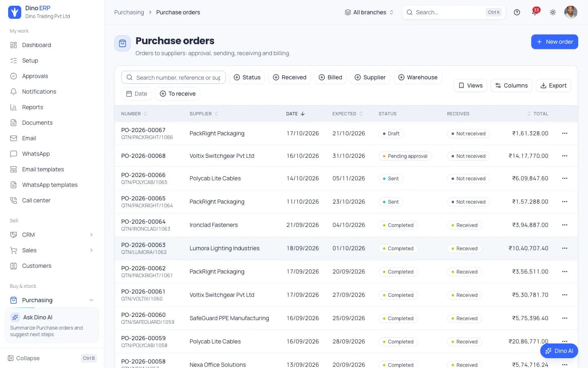This screenshot has height=368, width=588.
Task: Open the Columns settings button
Action: coord(511,85)
